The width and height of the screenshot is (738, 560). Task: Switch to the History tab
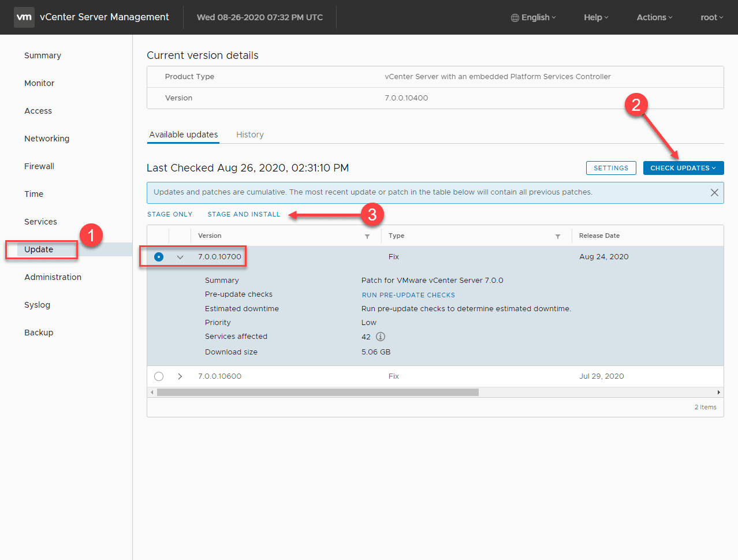click(249, 135)
